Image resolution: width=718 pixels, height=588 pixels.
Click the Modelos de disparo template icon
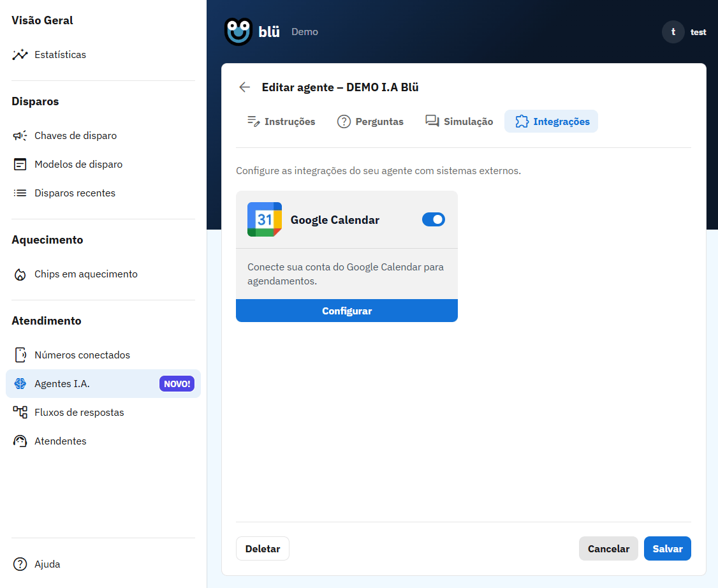(x=20, y=164)
